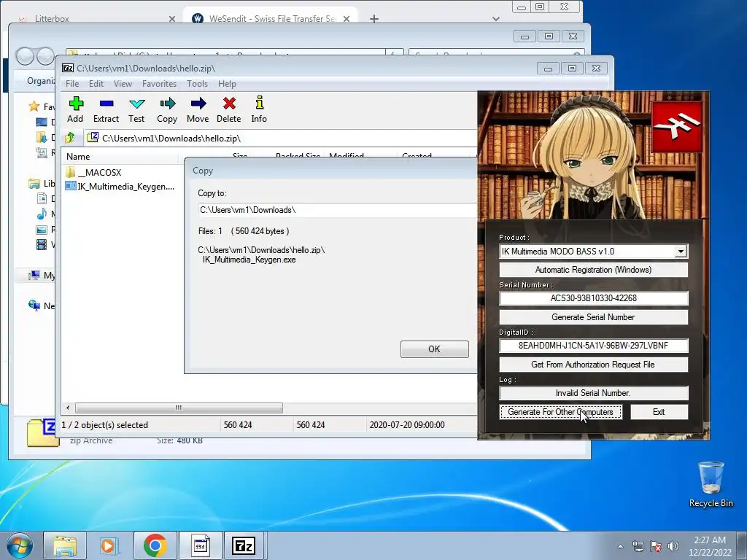747x560 pixels.
Task: Click the Network icon in Explorer sidebar
Action: (x=34, y=306)
